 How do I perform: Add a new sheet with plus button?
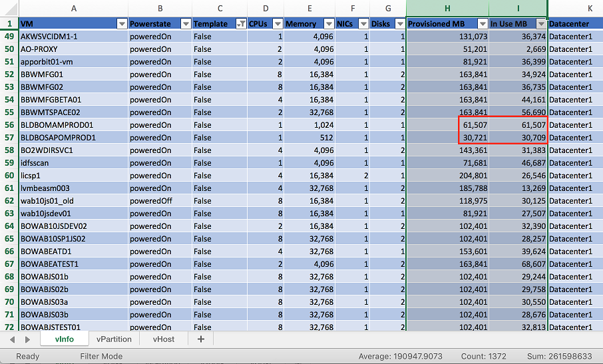201,339
